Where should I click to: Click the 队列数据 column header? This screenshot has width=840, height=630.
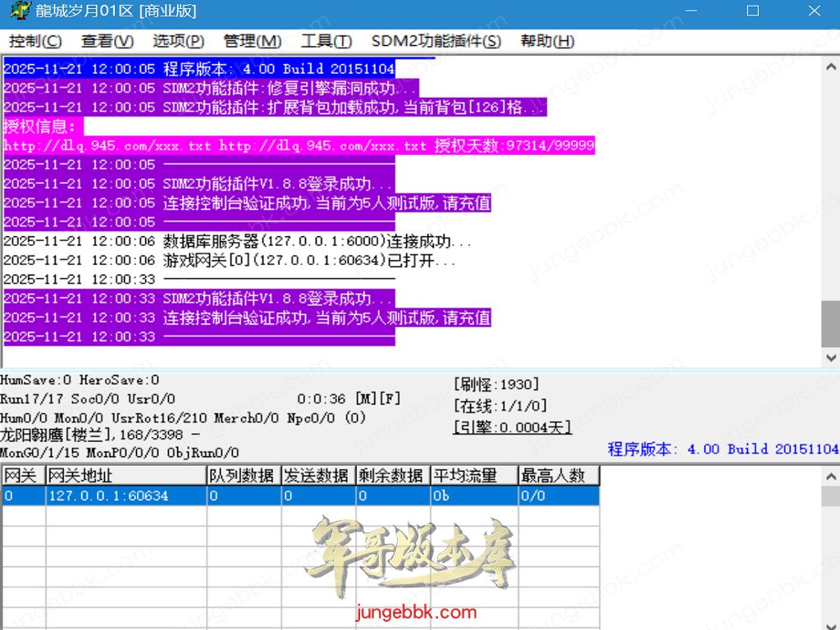click(243, 476)
